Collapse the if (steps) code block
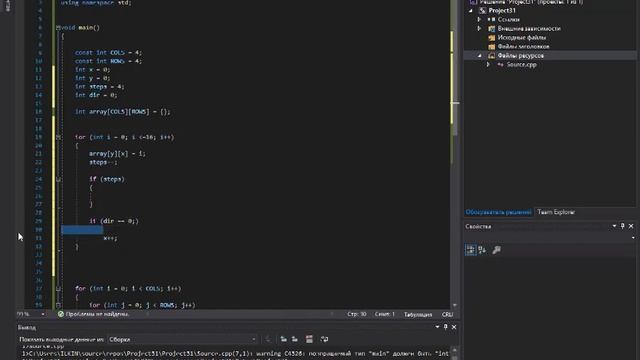 58,179
